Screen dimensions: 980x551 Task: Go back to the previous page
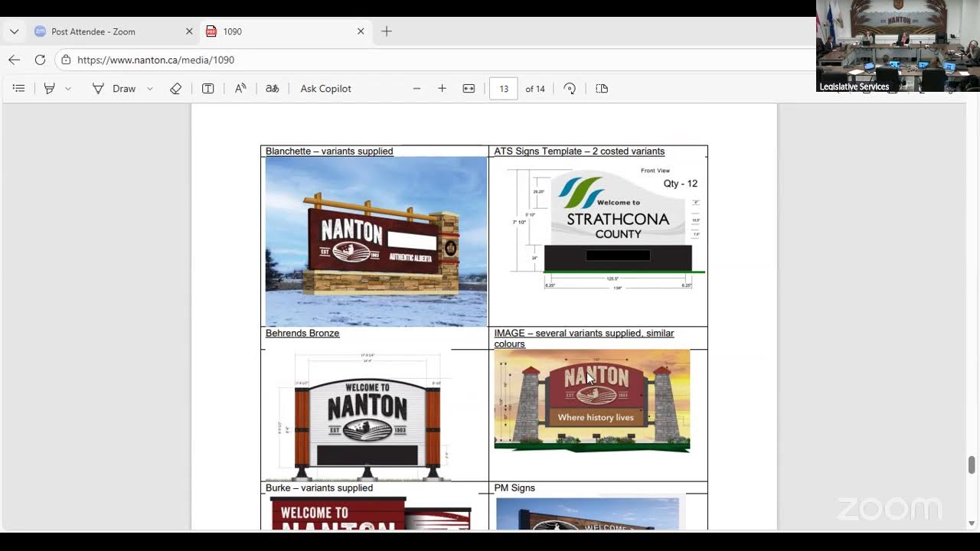pyautogui.click(x=14, y=60)
